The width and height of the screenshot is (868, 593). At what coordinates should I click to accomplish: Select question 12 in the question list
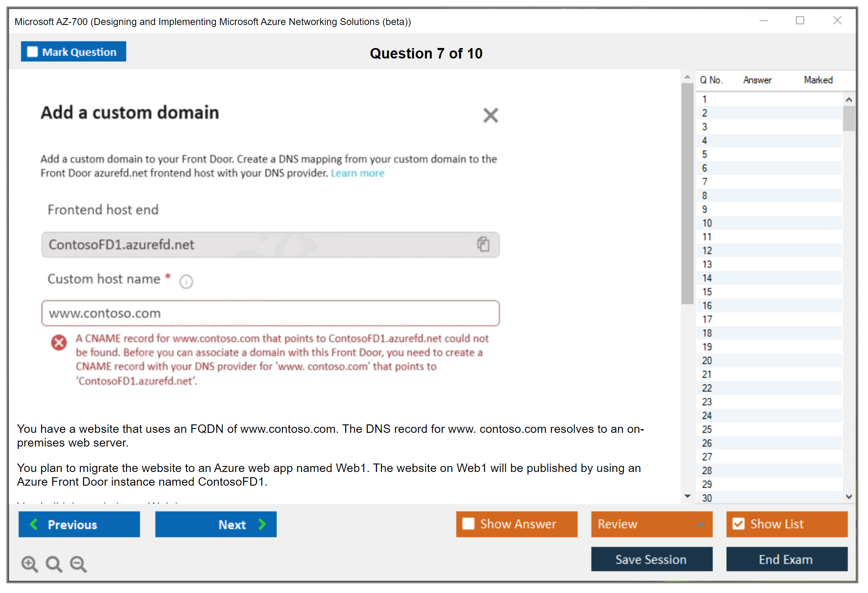[x=707, y=251]
